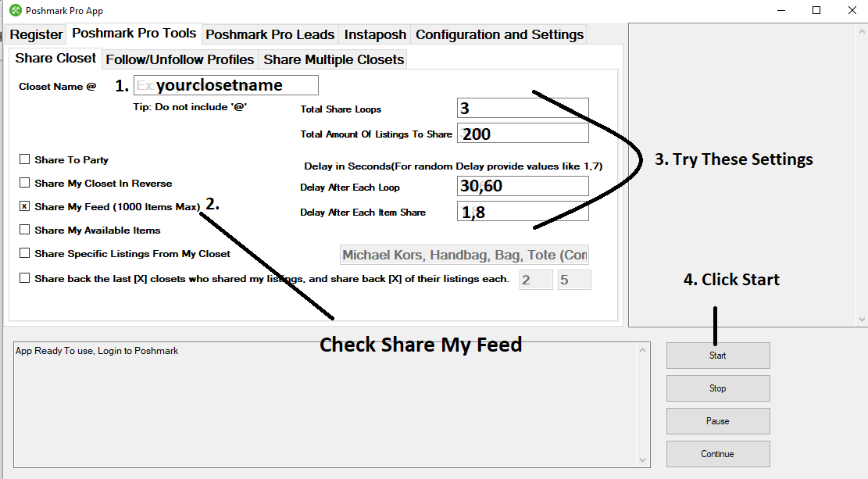Screen dimensions: 868x479
Task: Open Configuration and Settings tab
Action: click(x=499, y=34)
